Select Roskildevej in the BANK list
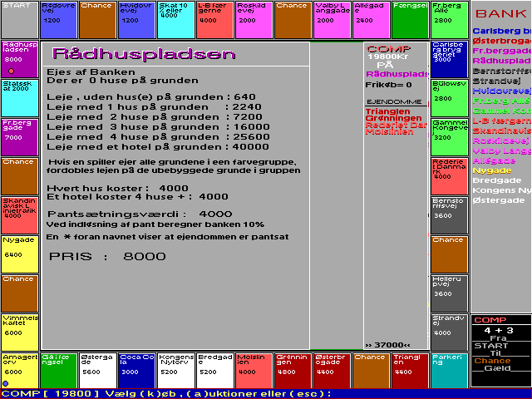 (500, 140)
